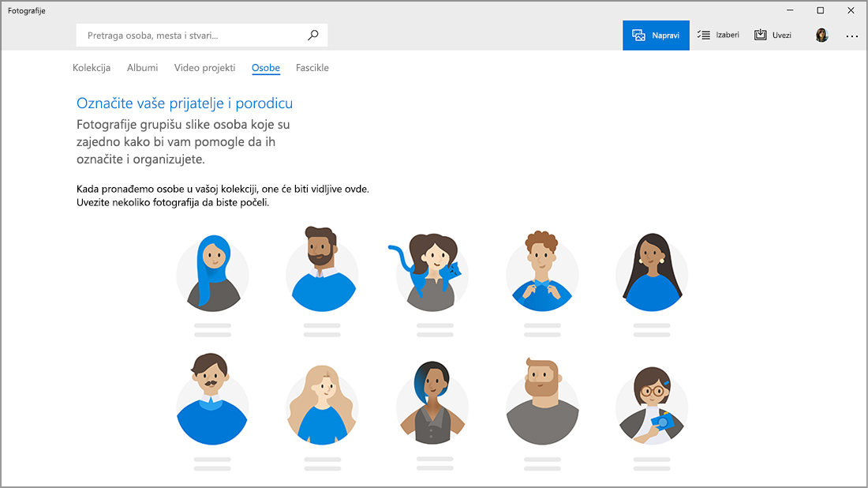Screen dimensions: 868x488
Task: Close the Fotografije window
Action: 851,10
